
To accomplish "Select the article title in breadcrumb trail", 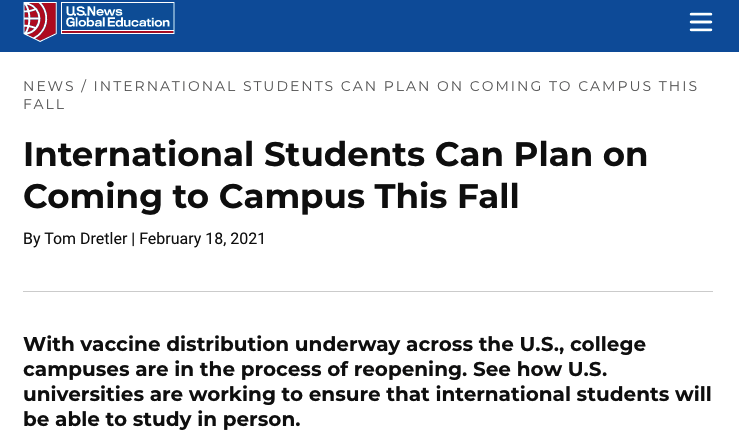I will (x=395, y=86).
